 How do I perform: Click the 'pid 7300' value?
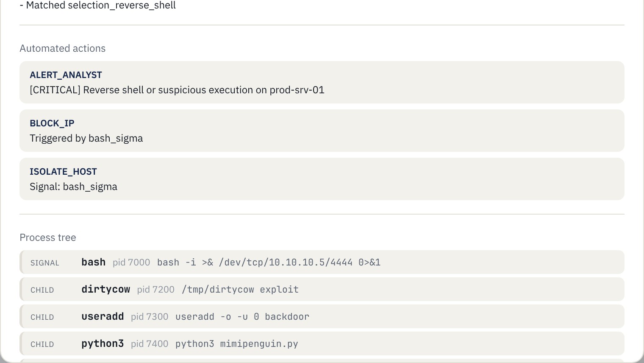coord(150,317)
